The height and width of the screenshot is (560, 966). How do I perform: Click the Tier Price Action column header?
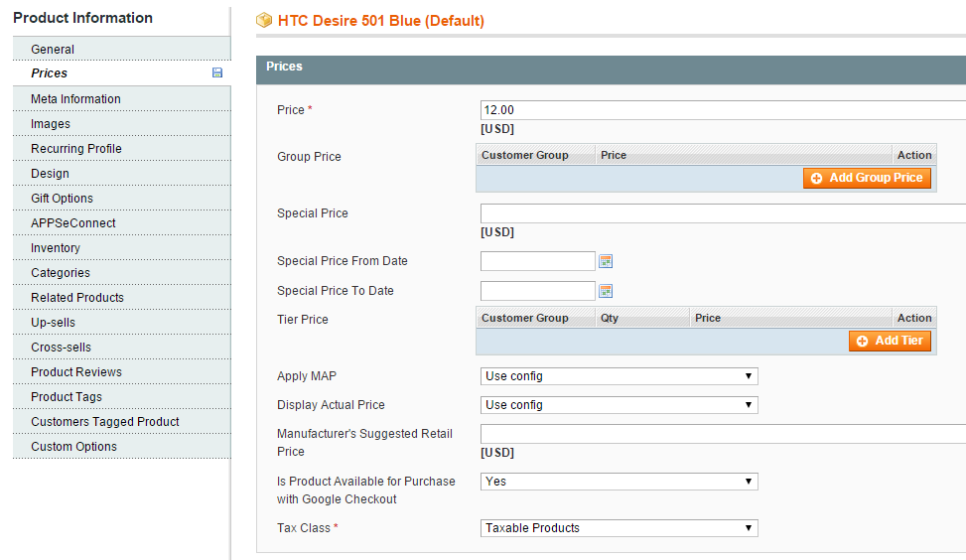coord(914,318)
